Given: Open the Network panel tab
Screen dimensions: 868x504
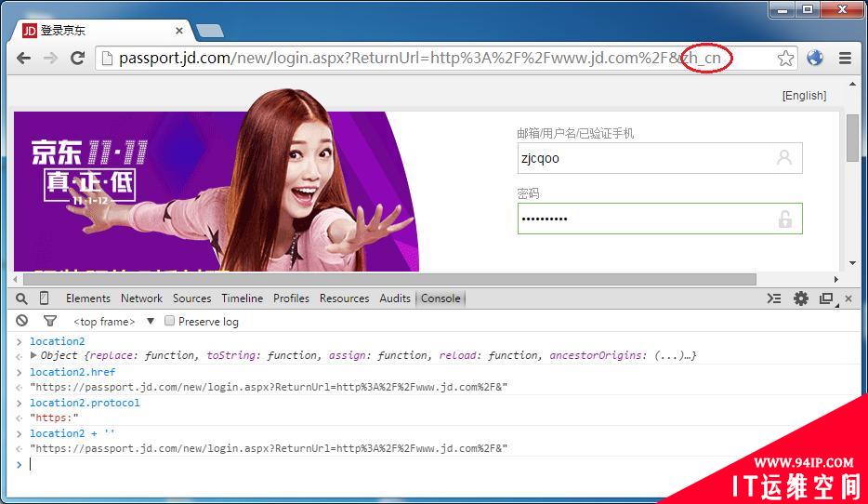Looking at the screenshot, I should click(x=141, y=298).
